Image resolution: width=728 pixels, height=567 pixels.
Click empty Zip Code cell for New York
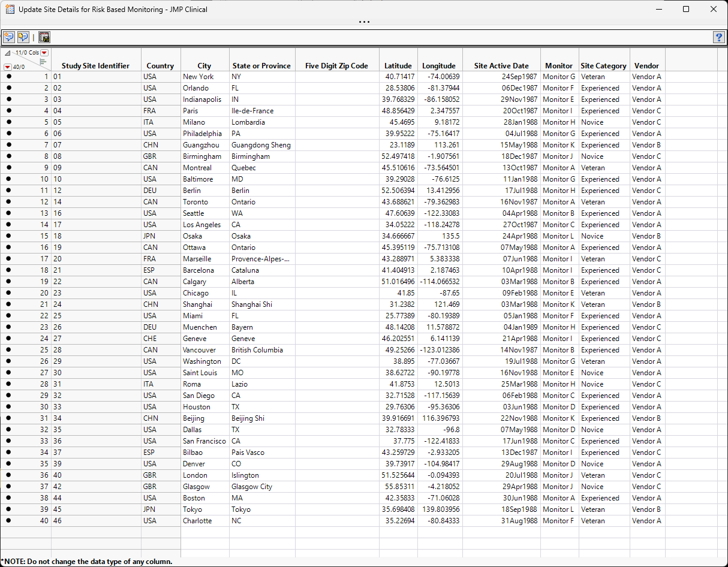336,77
